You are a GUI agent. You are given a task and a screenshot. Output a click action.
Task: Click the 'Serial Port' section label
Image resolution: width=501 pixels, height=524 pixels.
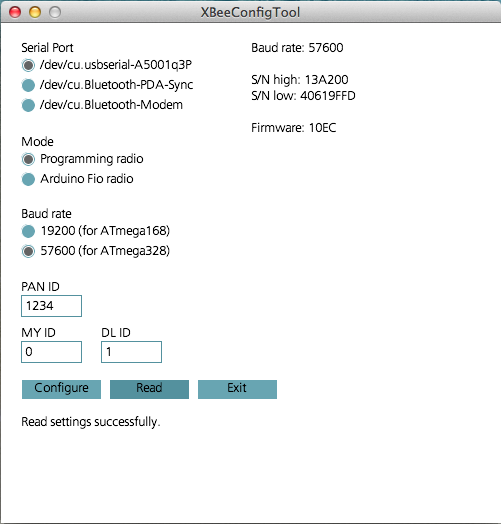click(x=47, y=48)
